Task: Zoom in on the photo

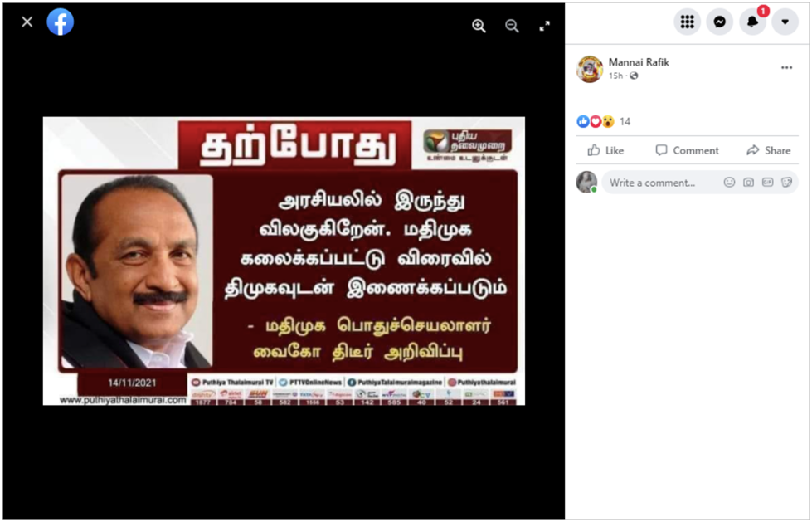Action: coord(479,26)
